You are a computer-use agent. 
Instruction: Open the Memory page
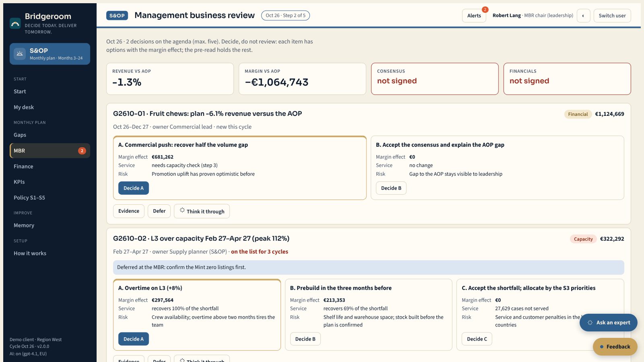tap(50, 225)
